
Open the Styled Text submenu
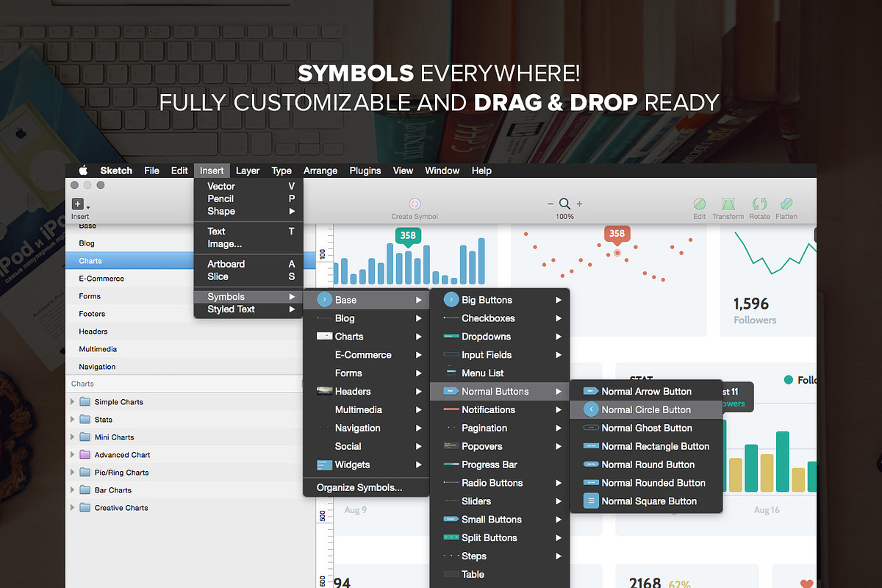coord(248,309)
